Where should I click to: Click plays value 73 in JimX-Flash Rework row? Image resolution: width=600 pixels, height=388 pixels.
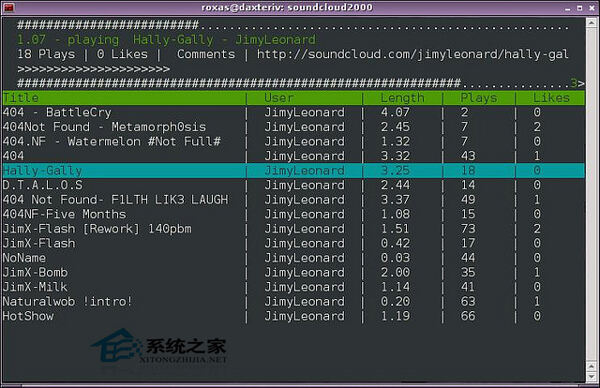(x=468, y=229)
